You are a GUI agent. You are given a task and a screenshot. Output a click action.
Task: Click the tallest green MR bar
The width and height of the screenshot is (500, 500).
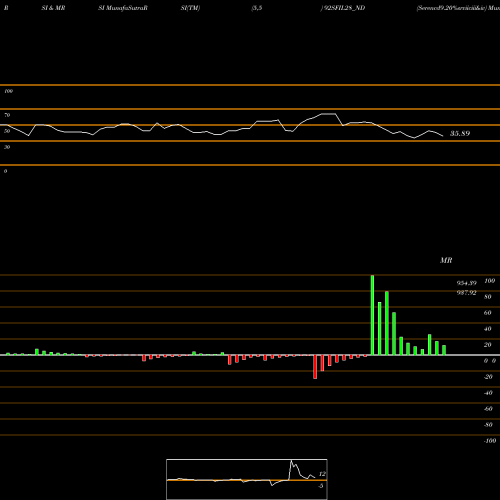[x=372, y=315]
